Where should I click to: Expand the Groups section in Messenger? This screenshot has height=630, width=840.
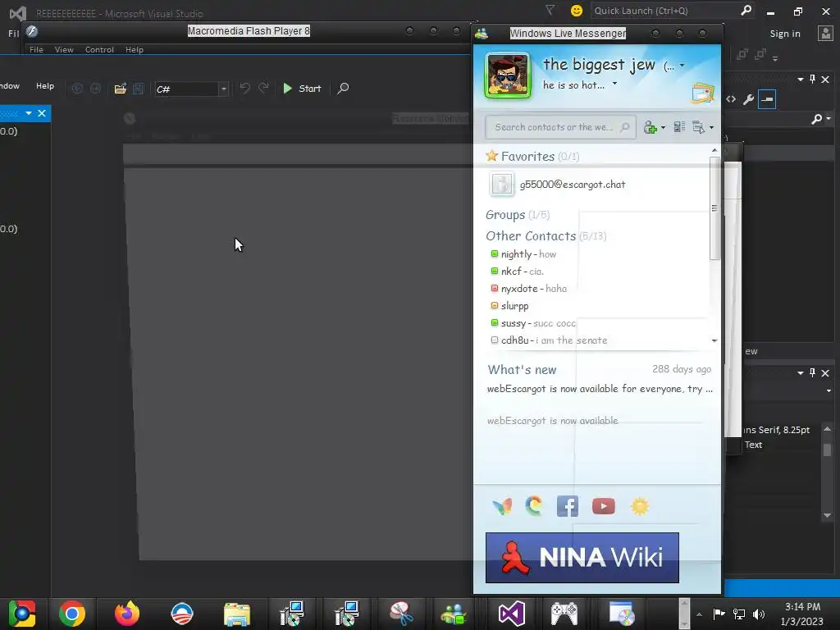pos(518,215)
